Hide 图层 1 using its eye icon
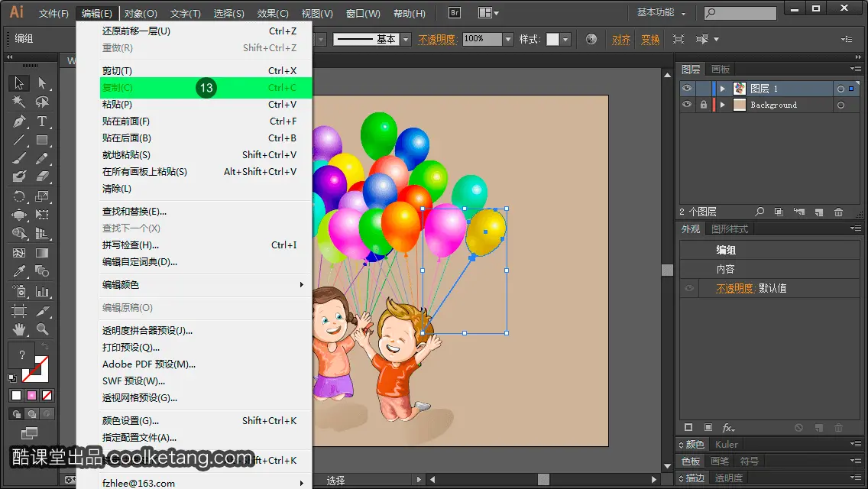This screenshot has width=868, height=489. point(687,88)
